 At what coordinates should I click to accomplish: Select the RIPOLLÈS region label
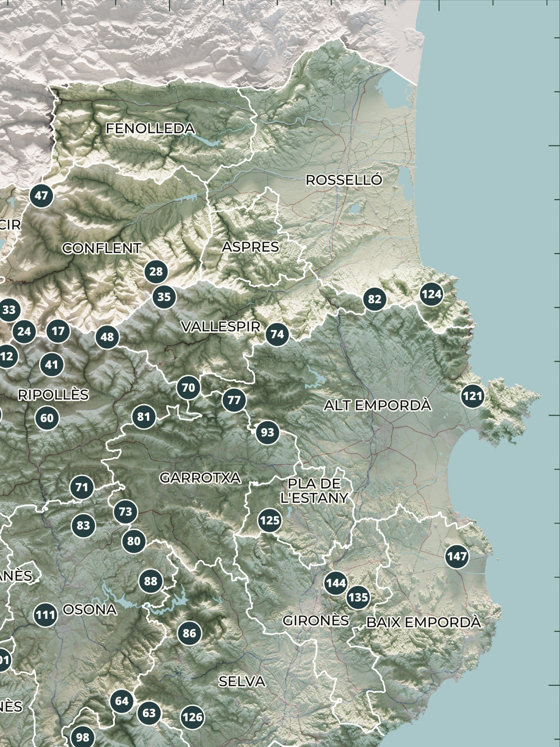53,395
